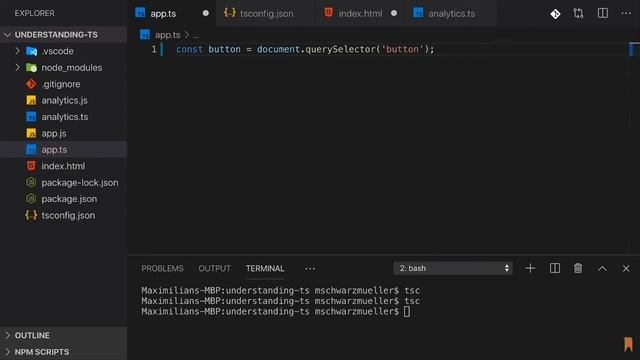The width and height of the screenshot is (640, 360).
Task: Click the bookmark icon at bottom right
Action: [x=628, y=344]
